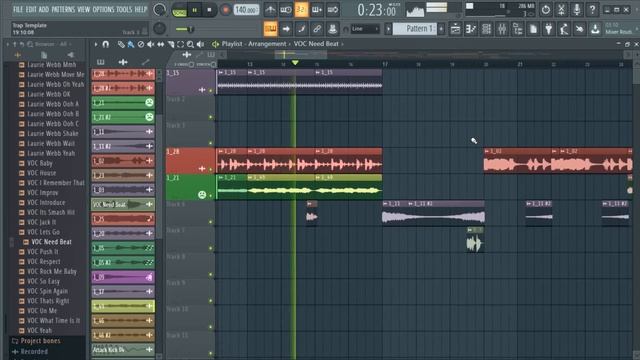640x360 pixels.
Task: Open the Pattern 1 selector
Action: click(x=414, y=29)
